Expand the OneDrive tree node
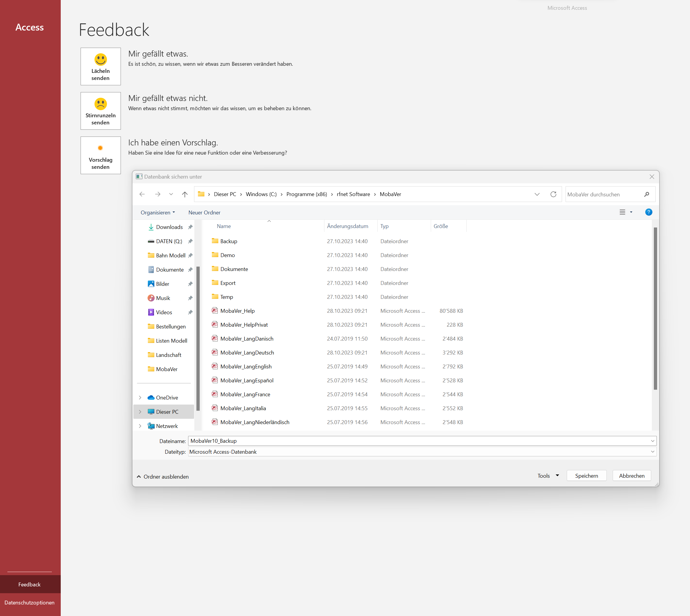Viewport: 690px width, 616px height. point(140,398)
